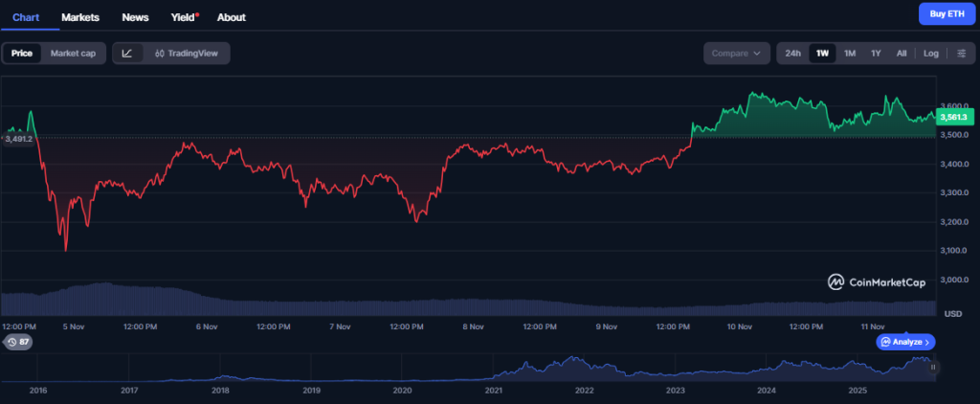Image resolution: width=980 pixels, height=404 pixels.
Task: Select the line chart view icon
Action: 127,54
